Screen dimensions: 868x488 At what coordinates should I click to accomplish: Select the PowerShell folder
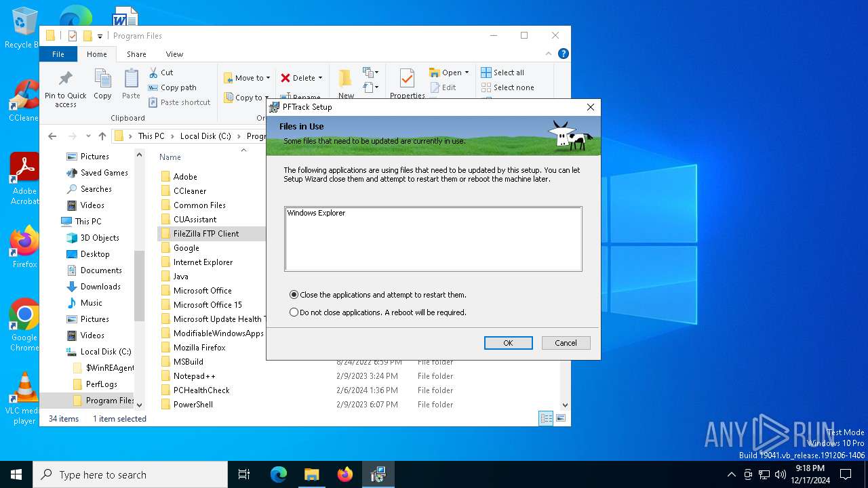(193, 405)
